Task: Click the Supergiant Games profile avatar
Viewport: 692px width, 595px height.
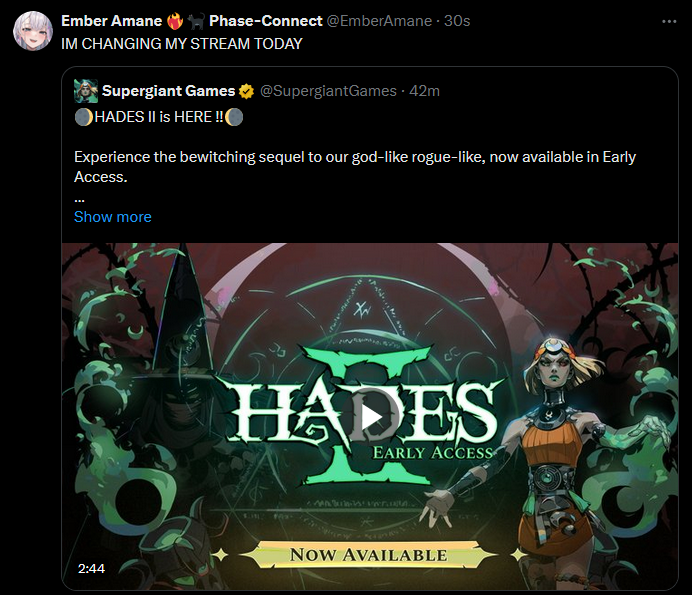Action: 86,91
